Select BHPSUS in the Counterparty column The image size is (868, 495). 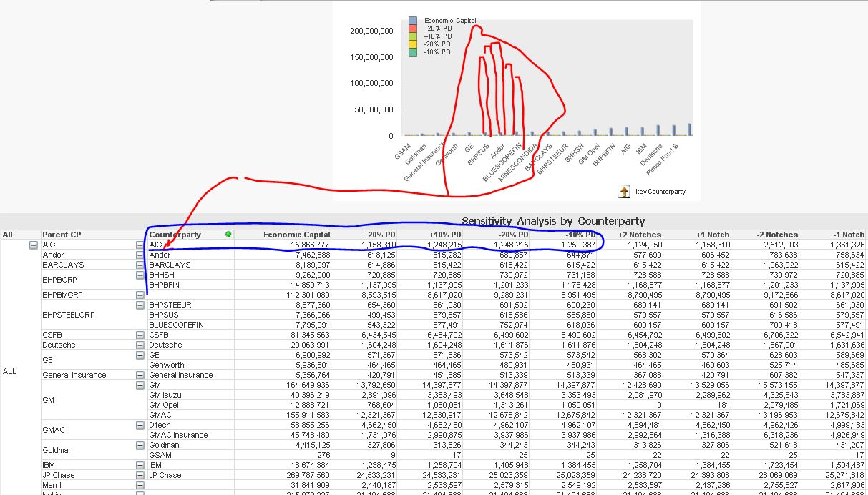[x=165, y=315]
